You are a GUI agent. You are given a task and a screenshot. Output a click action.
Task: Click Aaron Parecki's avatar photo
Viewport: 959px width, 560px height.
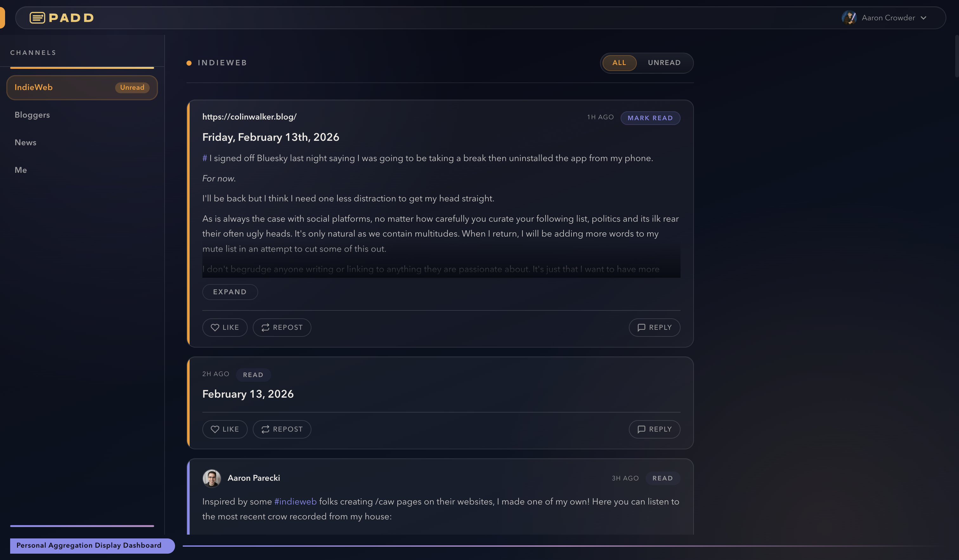coord(212,478)
